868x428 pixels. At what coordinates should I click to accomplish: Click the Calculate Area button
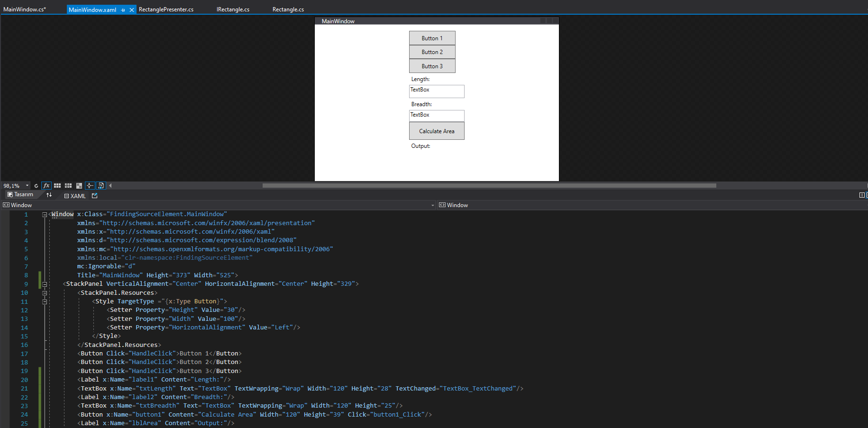pos(437,131)
